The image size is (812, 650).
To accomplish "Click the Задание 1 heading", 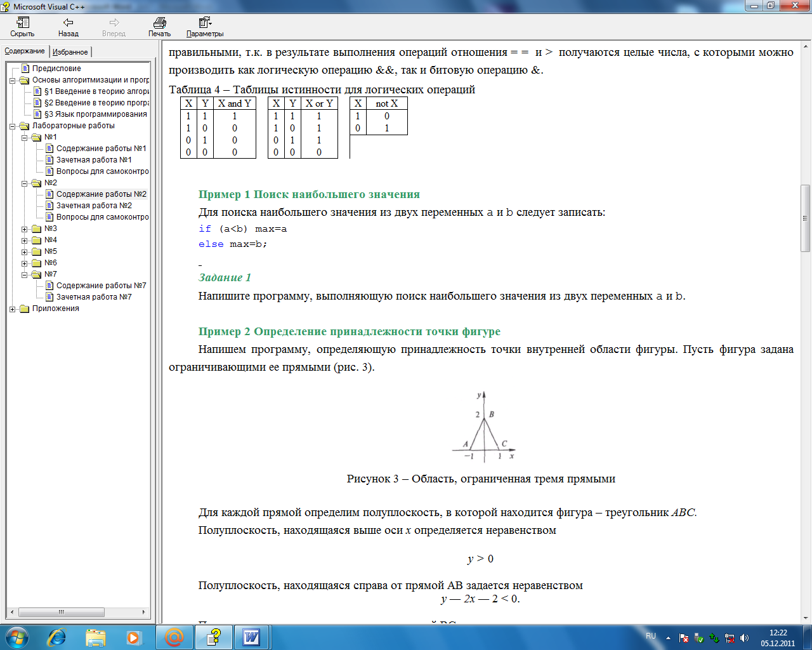I will [x=225, y=277].
